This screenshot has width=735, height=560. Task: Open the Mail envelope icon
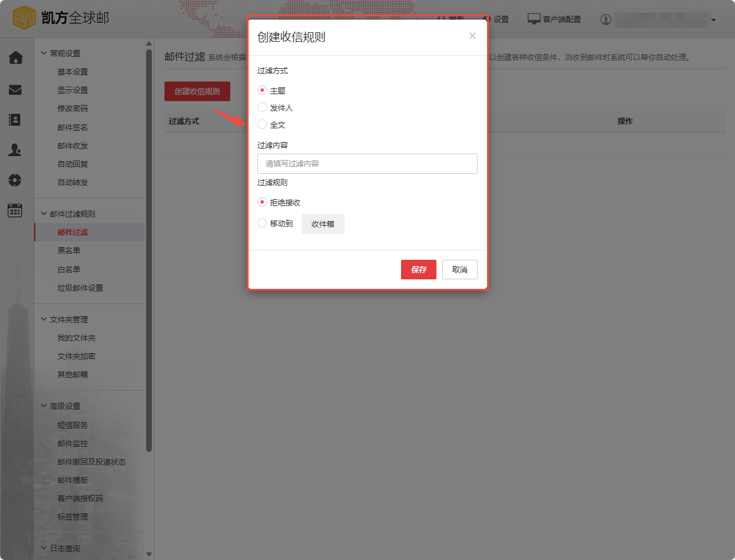pyautogui.click(x=16, y=88)
